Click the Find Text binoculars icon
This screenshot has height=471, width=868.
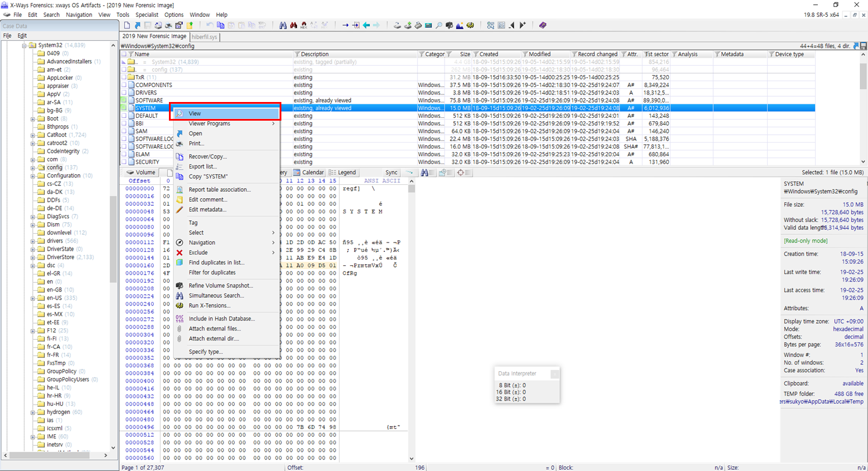coord(283,26)
